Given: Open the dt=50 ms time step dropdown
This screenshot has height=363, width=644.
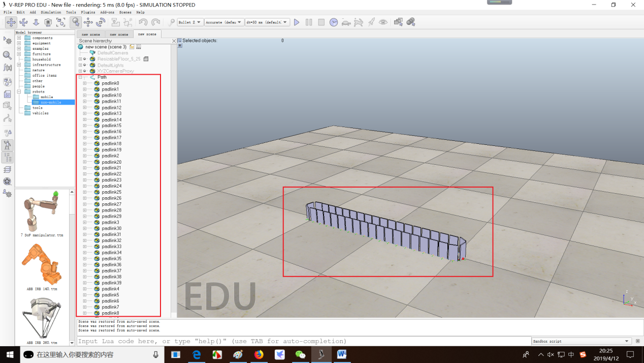Looking at the screenshot, I should pos(267,22).
